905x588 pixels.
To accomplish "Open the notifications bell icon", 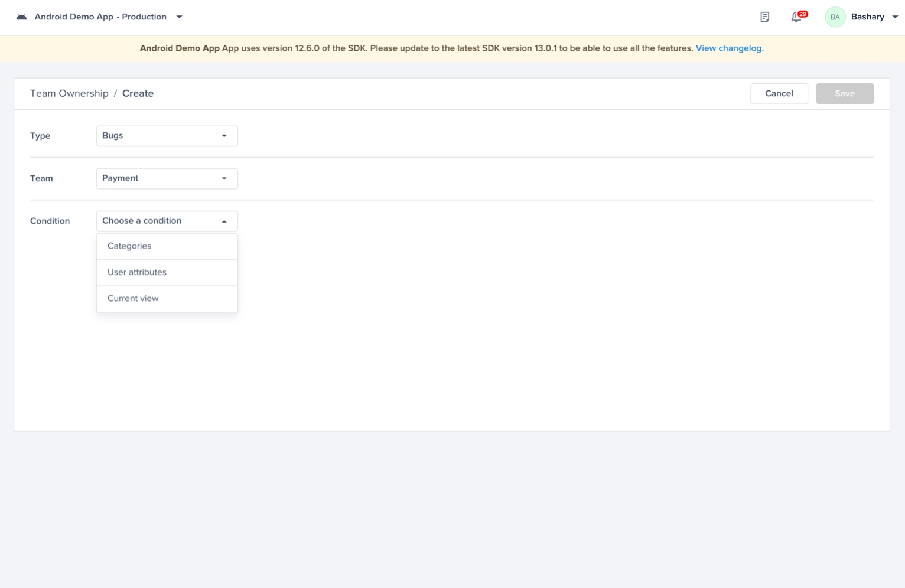I will coord(796,18).
